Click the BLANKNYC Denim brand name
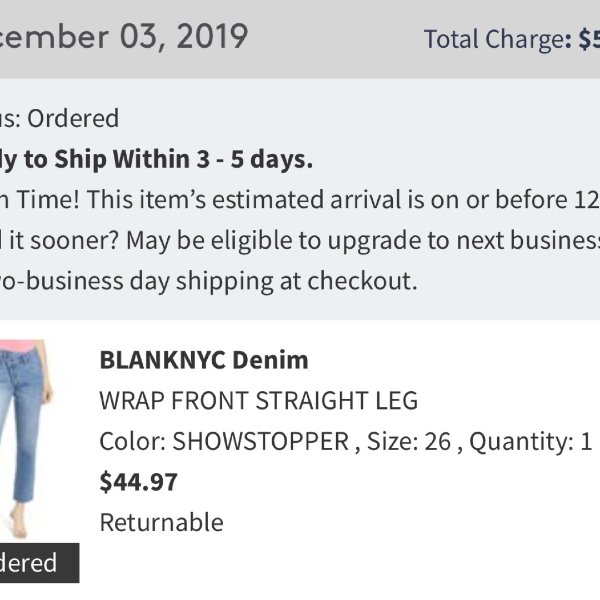 pos(204,360)
